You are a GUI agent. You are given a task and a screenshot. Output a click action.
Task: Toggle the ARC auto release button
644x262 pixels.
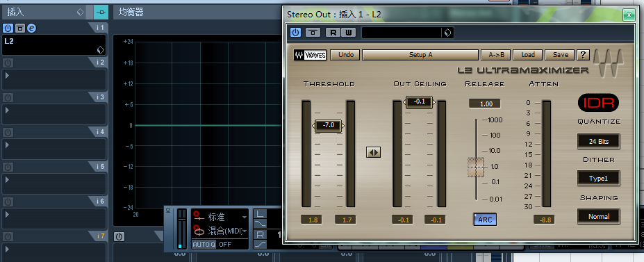(485, 220)
